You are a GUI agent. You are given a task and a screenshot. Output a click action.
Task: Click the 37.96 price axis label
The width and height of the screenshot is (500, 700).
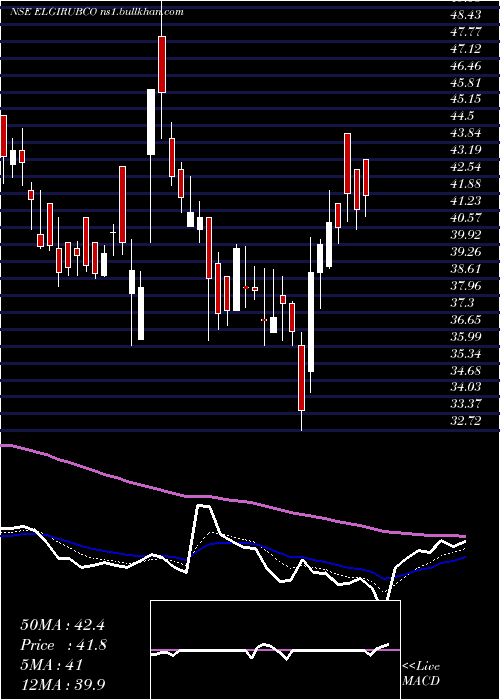467,286
